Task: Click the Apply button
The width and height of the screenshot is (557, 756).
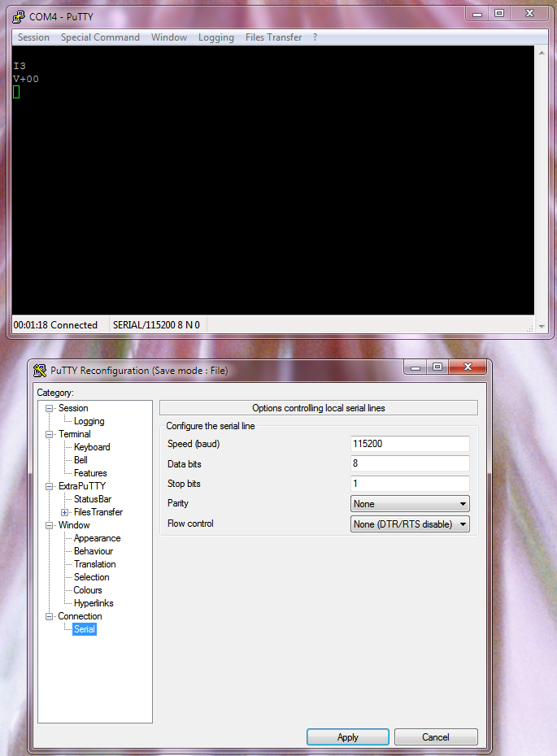Action: (x=348, y=737)
